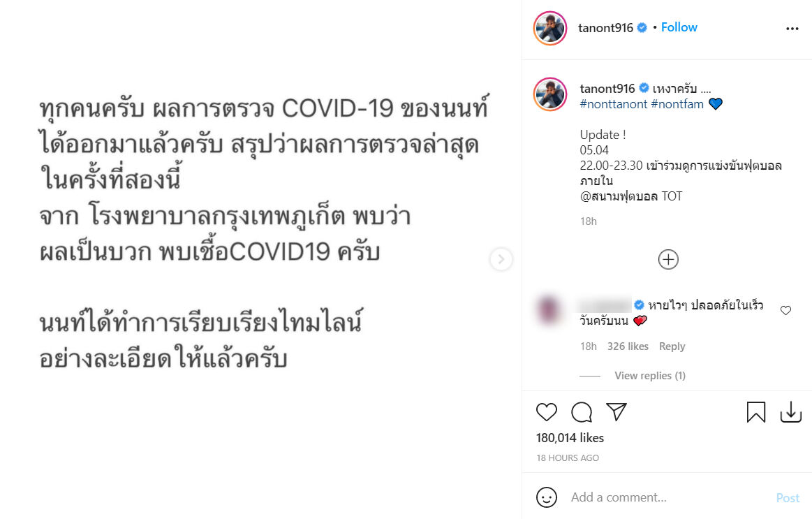
Task: Share post via paper plane icon
Action: pyautogui.click(x=617, y=412)
